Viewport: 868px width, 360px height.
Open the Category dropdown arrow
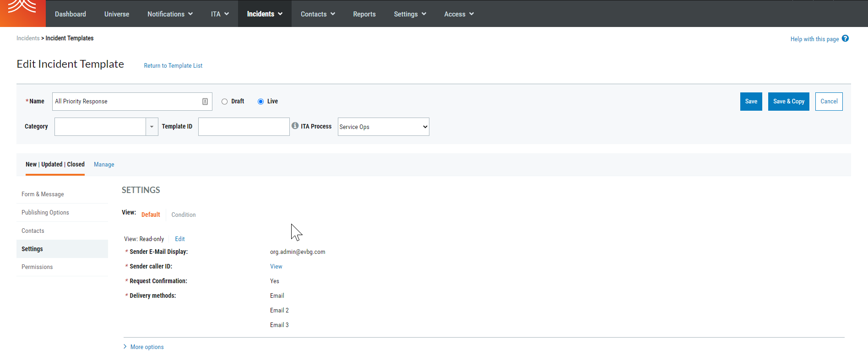click(152, 127)
